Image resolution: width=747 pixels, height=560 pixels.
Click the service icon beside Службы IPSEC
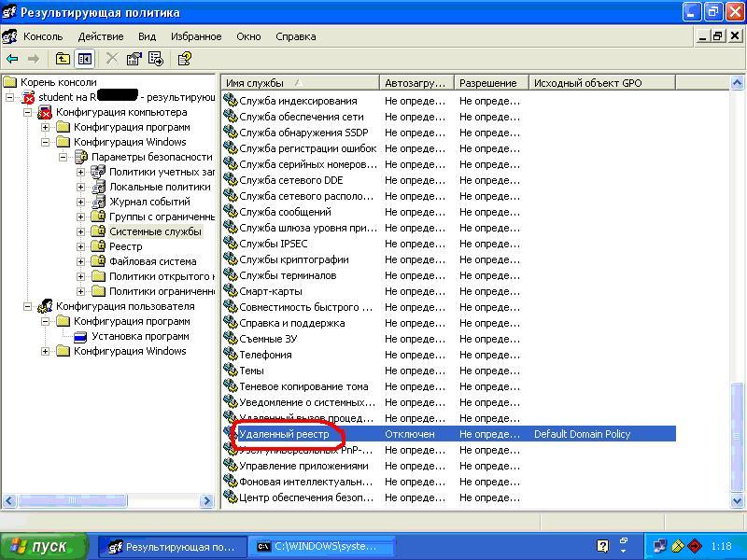pyautogui.click(x=231, y=244)
